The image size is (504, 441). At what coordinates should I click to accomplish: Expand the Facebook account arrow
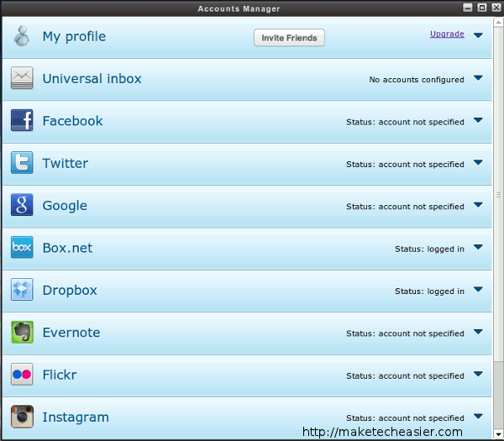(x=478, y=120)
